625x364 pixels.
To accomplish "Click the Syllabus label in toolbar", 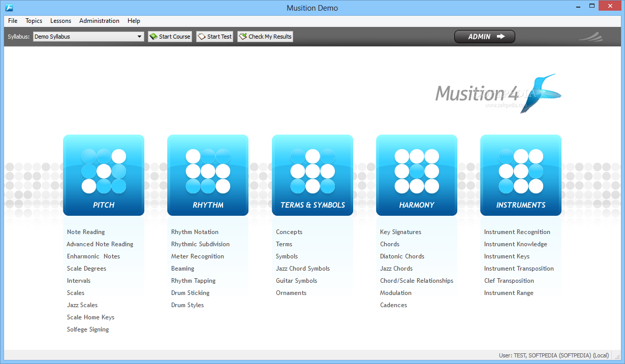I will 18,37.
